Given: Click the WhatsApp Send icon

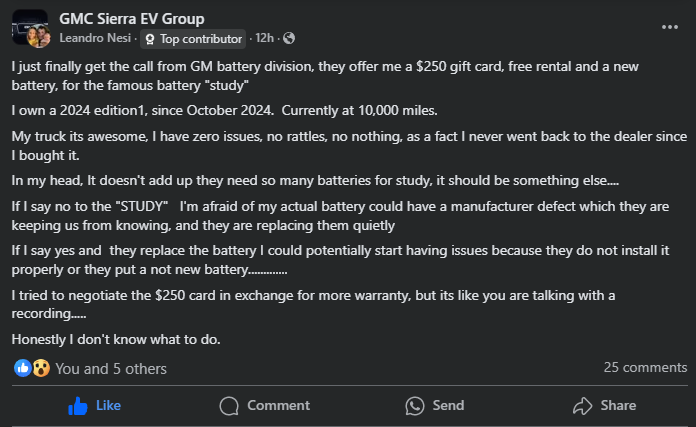Looking at the screenshot, I should [415, 405].
